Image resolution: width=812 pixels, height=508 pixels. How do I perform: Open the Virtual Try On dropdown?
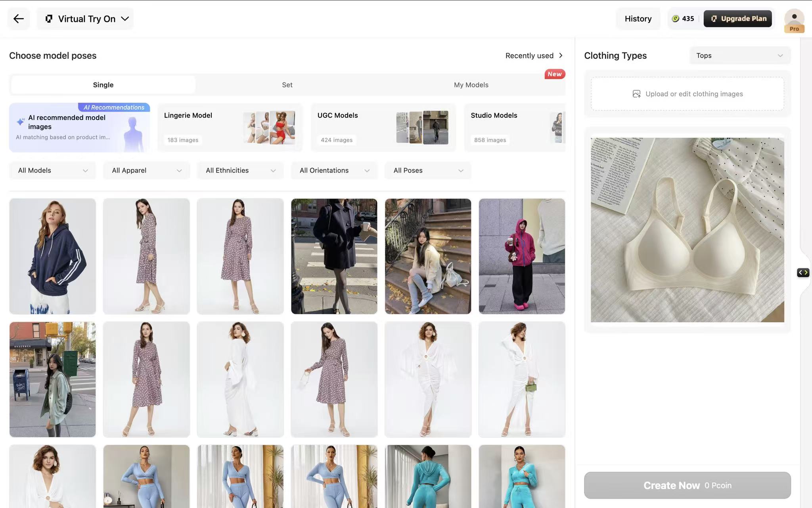pyautogui.click(x=85, y=19)
